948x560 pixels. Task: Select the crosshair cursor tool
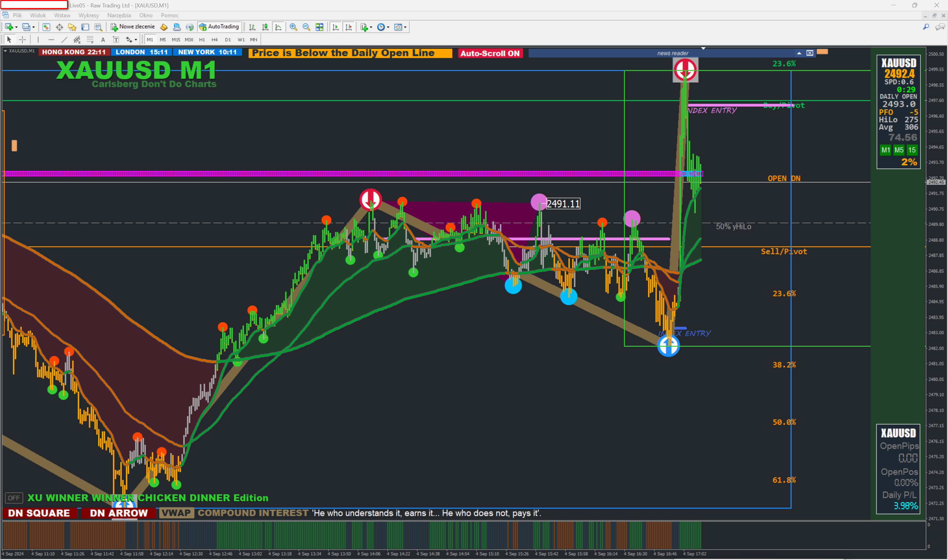(x=23, y=39)
